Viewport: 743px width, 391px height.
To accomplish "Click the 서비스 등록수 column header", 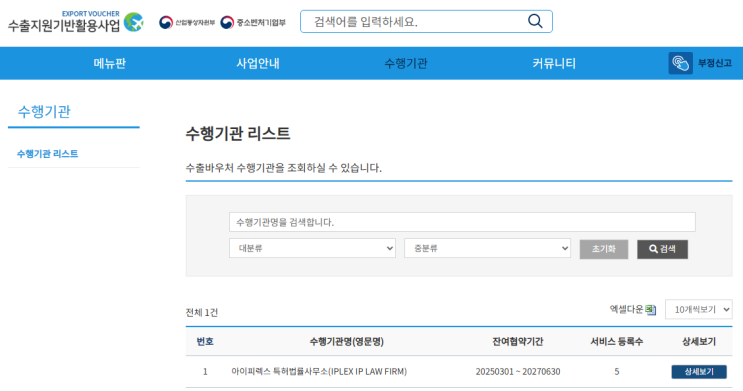I will click(x=616, y=341).
